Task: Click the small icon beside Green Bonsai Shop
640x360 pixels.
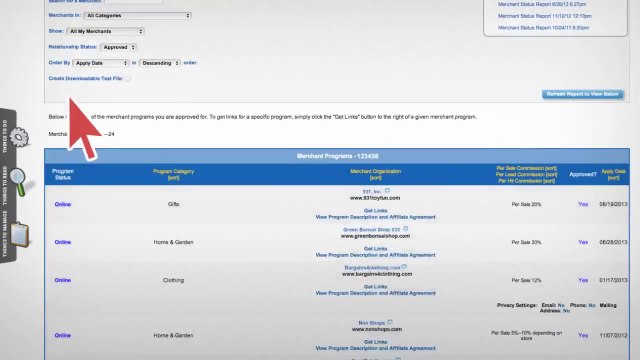Action: [405, 229]
